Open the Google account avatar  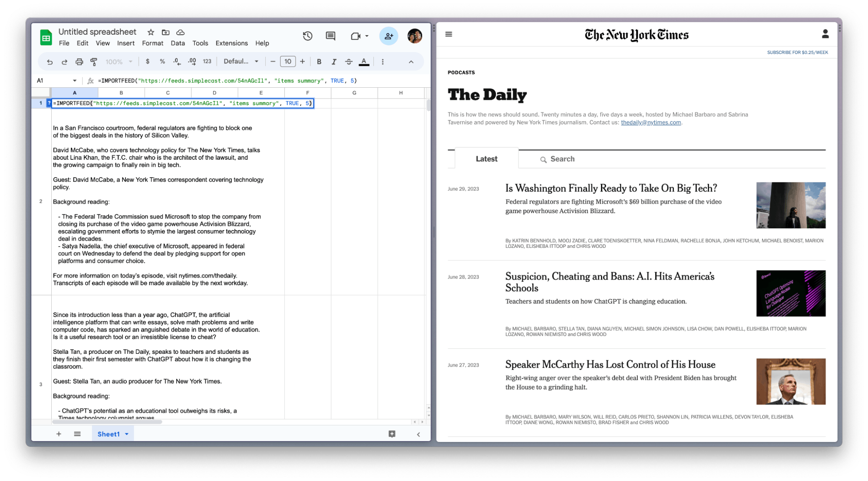(x=415, y=36)
